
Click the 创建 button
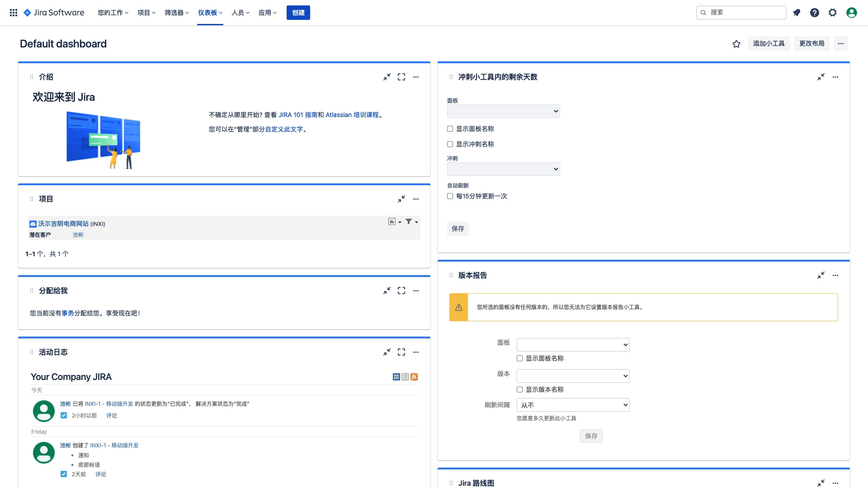298,13
